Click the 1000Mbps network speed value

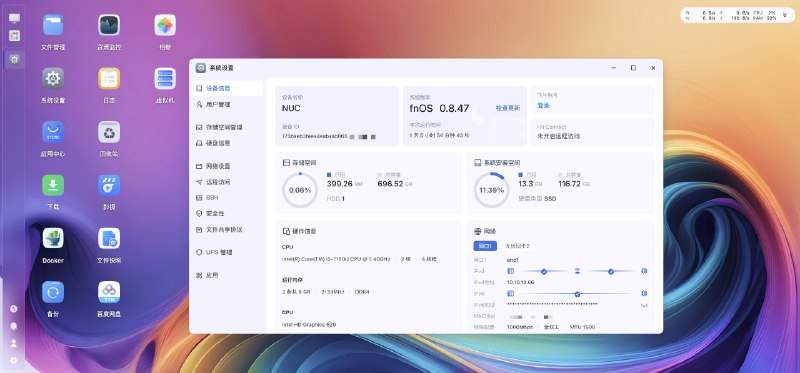pyautogui.click(x=520, y=327)
